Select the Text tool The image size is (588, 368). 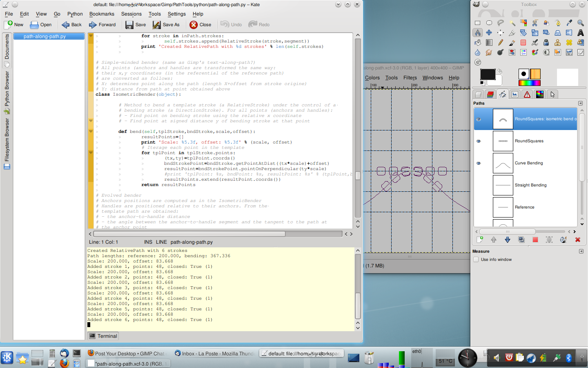pyautogui.click(x=581, y=33)
